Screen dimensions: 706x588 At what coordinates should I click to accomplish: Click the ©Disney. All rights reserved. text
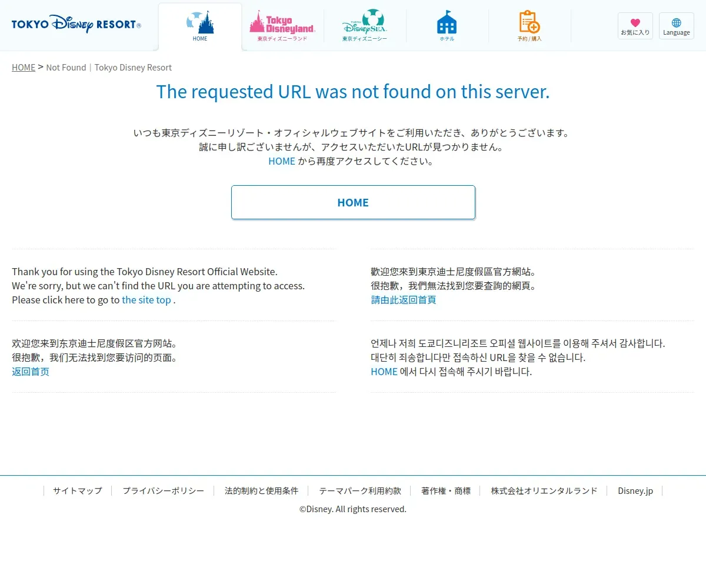click(x=353, y=509)
